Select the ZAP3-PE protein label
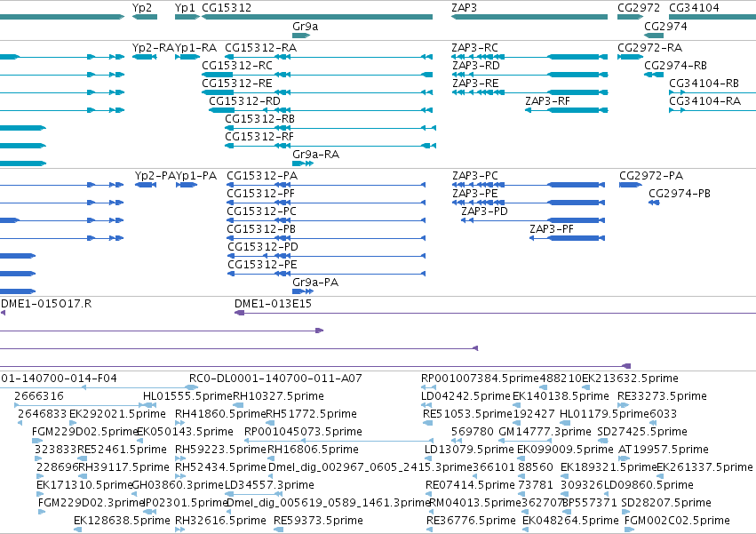756x534 pixels. (x=475, y=194)
